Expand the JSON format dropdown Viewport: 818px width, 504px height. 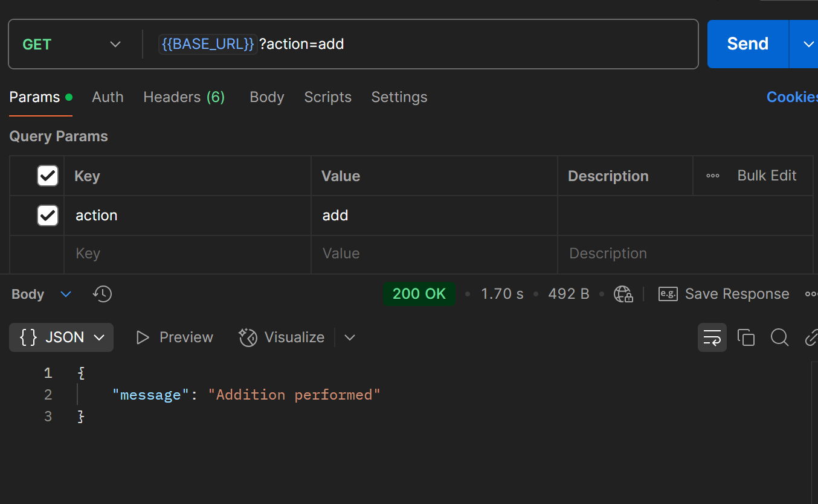tap(61, 337)
